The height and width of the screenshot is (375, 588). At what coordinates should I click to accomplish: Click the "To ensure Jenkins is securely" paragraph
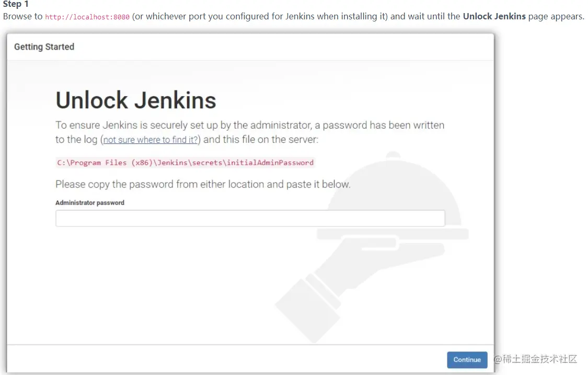click(x=250, y=126)
